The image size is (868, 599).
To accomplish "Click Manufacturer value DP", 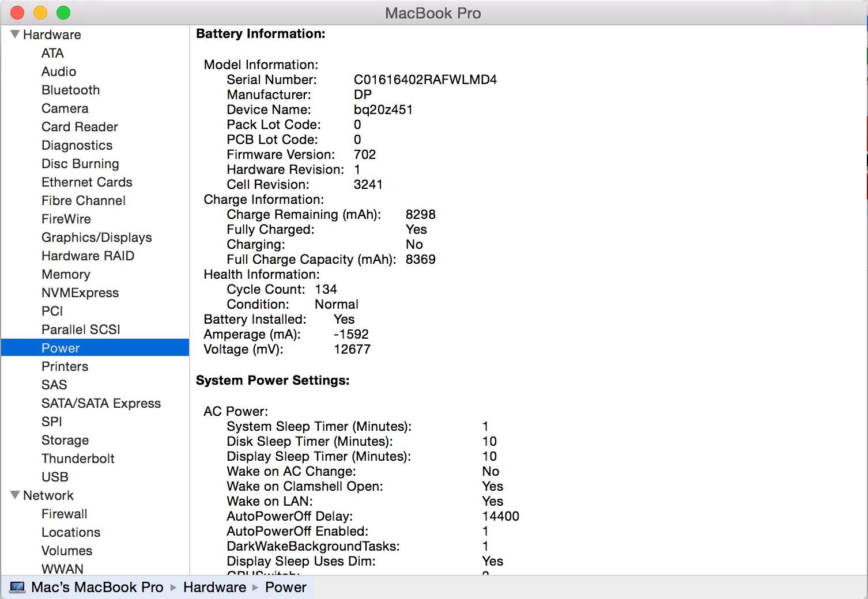I will tap(363, 94).
